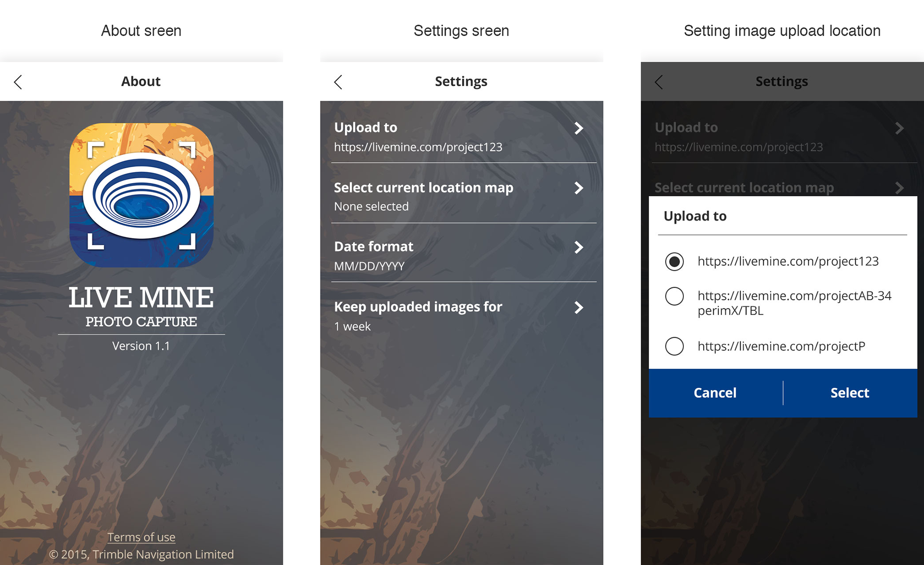924x565 pixels.
Task: Confirm with the Select button
Action: tap(850, 393)
